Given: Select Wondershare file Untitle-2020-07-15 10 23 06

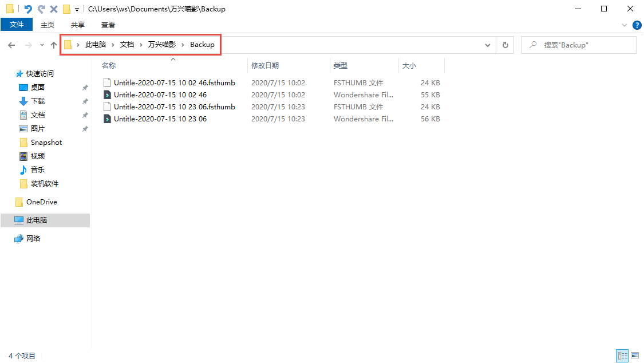Looking at the screenshot, I should pos(160,119).
